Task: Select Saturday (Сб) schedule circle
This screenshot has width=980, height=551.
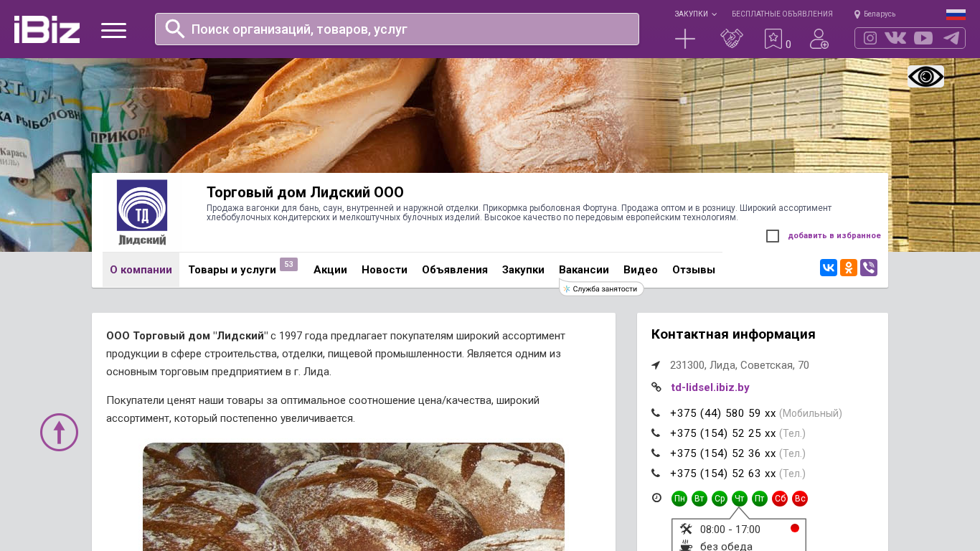Action: (780, 499)
